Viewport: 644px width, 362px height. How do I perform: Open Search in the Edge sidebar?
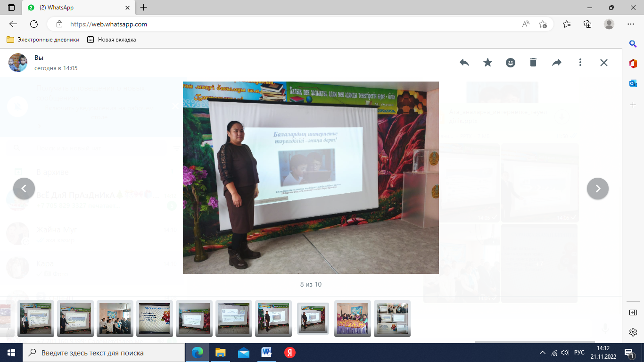pos(633,43)
